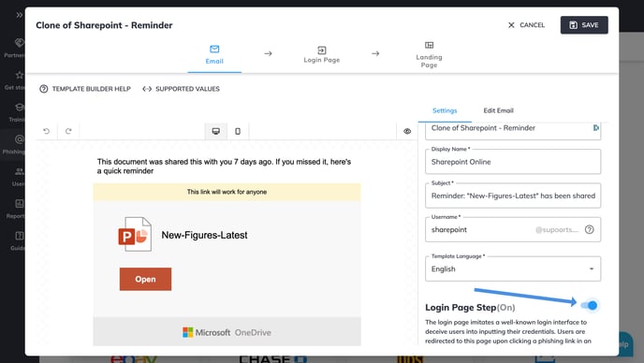
Task: Switch to desktop preview icon
Action: click(215, 131)
